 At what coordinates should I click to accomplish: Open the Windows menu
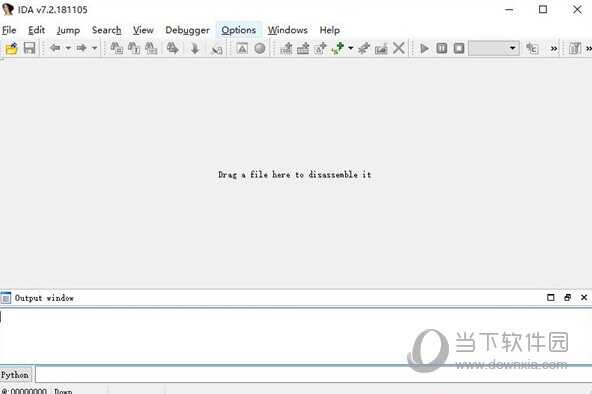[x=288, y=30]
